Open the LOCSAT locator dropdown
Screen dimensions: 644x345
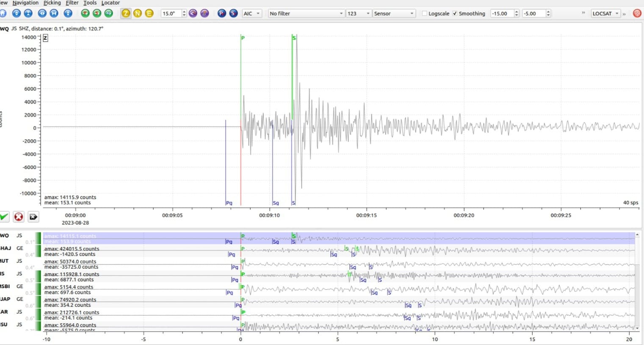click(x=605, y=14)
